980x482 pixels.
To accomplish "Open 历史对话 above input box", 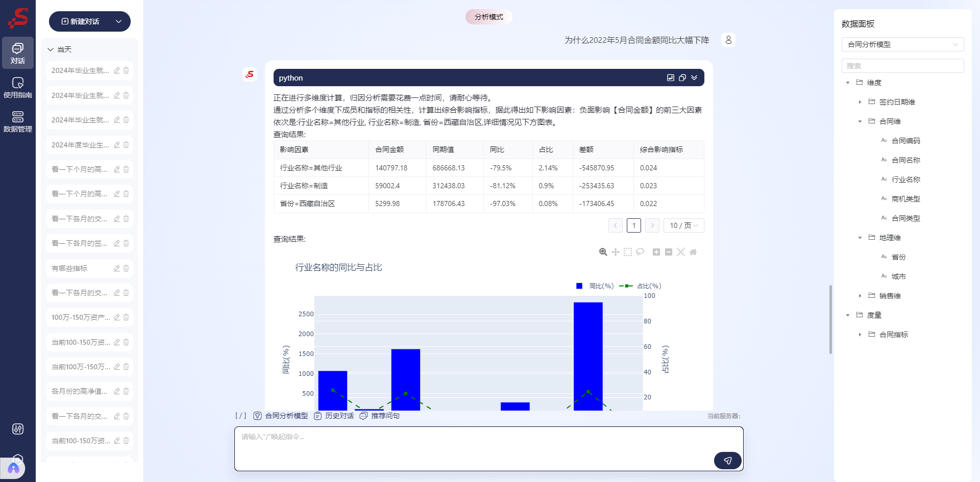I will pos(334,416).
